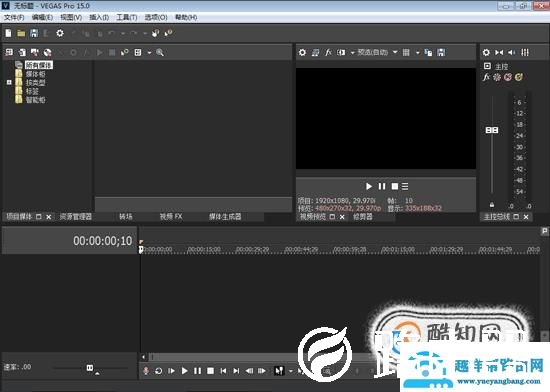This screenshot has width=550, height=392.
Task: Toggle split screen view in preview
Action: click(341, 53)
